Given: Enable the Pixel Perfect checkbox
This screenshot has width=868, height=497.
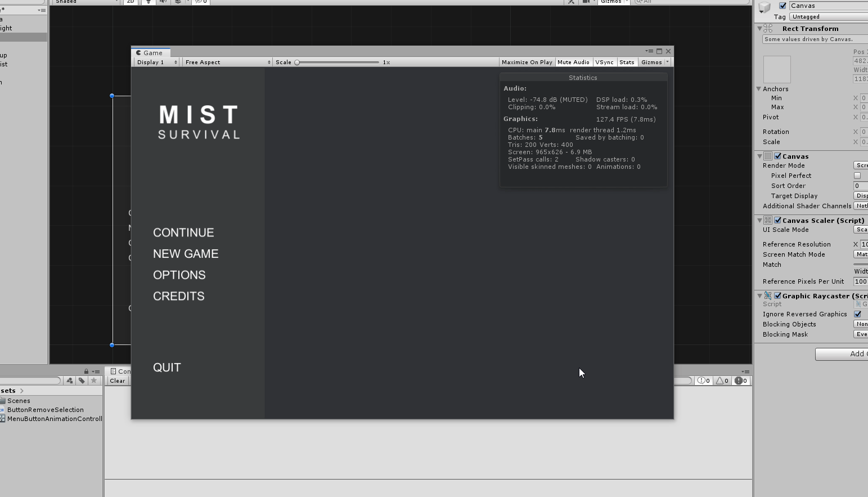Looking at the screenshot, I should [857, 176].
